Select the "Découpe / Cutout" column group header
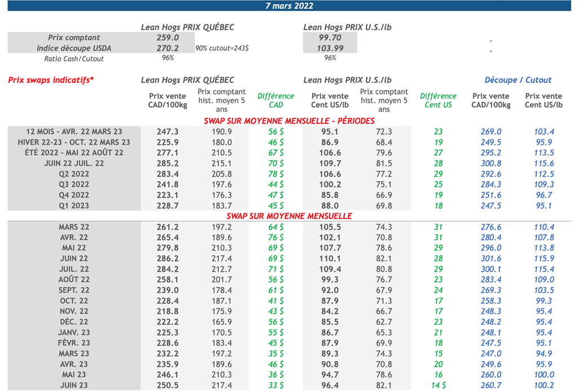Screen dimensions: 578x392 [518, 80]
